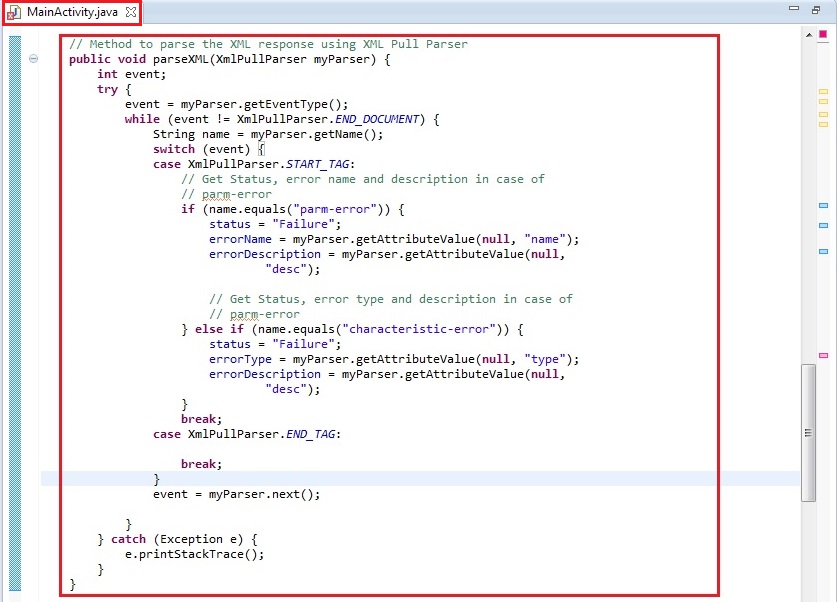Click the red error indicator atop overview ruler
Screen dimensions: 837x602
[x=824, y=33]
